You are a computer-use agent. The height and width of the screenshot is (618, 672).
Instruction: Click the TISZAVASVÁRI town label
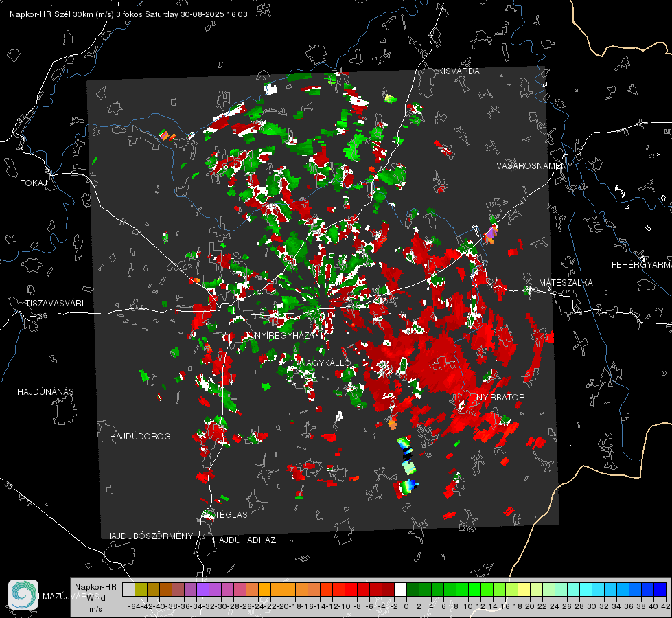55,304
